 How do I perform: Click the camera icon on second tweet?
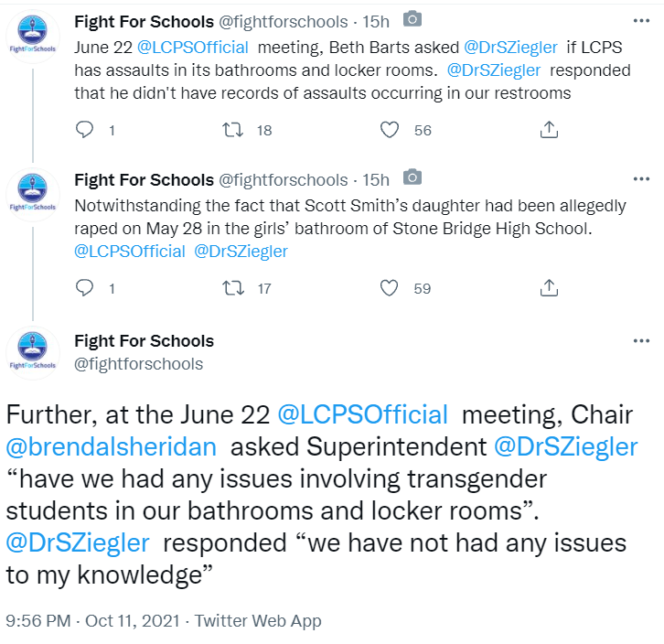(412, 177)
